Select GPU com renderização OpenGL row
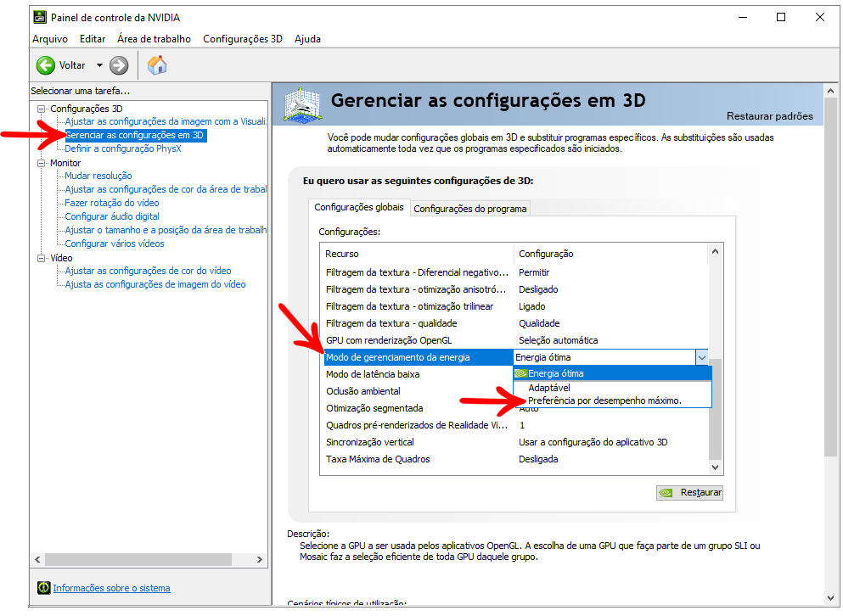 tap(515, 340)
